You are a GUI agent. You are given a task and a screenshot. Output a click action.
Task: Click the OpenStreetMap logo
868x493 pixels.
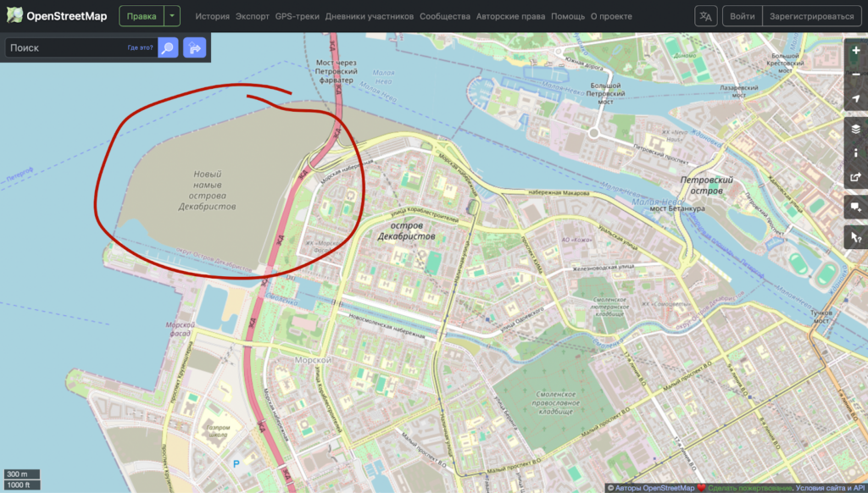[x=57, y=16]
